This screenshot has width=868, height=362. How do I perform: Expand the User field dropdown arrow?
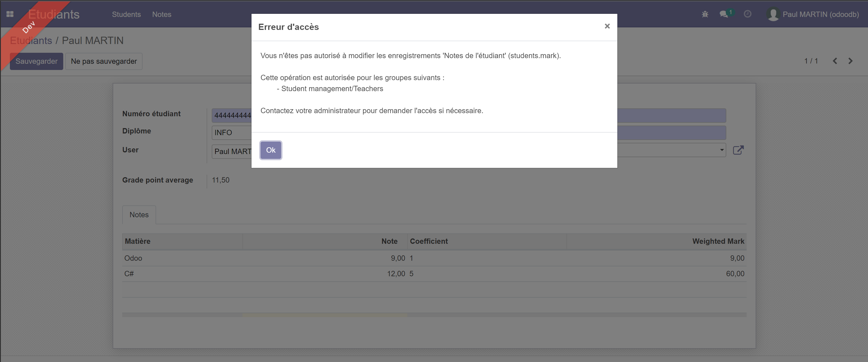click(x=722, y=150)
